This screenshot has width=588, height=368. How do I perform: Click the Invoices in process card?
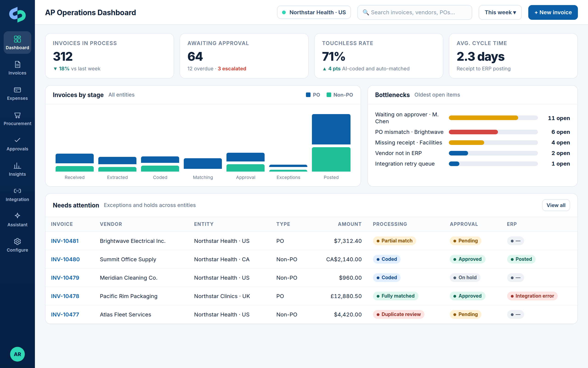(109, 56)
